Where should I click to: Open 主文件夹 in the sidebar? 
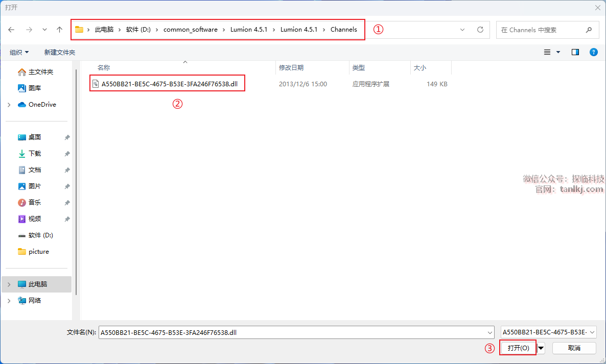tap(41, 72)
